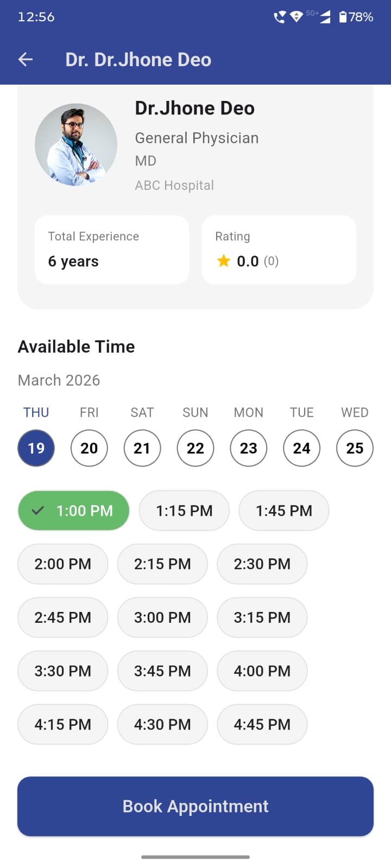
Task: Pick Sunday the 22nd date
Action: [x=195, y=448]
